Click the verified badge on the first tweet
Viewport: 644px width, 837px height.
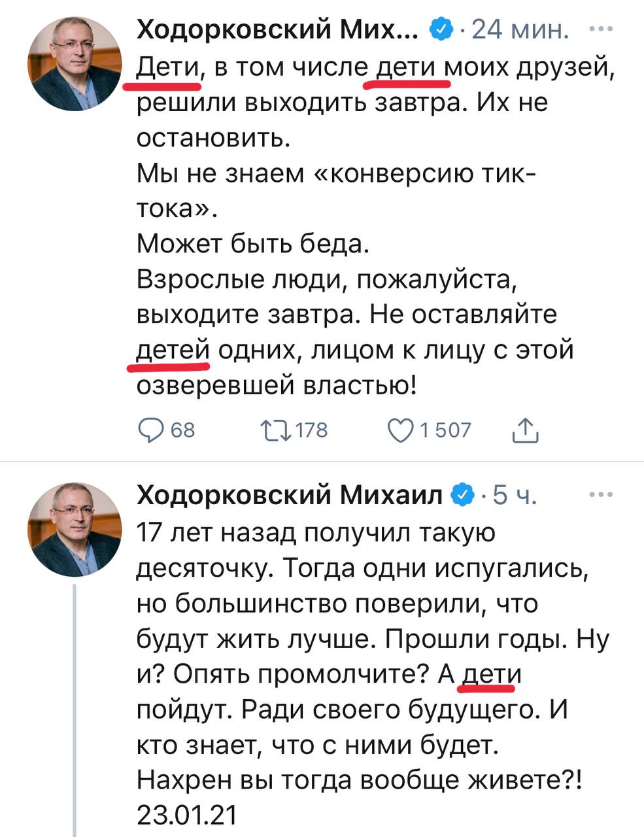coord(440,29)
